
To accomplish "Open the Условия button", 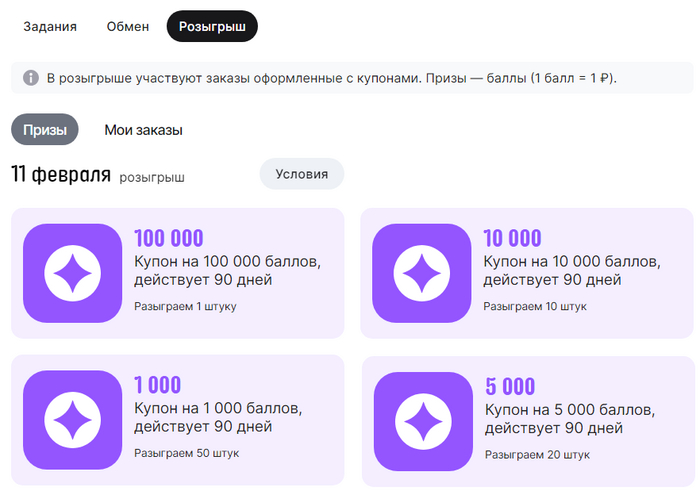I will point(301,174).
